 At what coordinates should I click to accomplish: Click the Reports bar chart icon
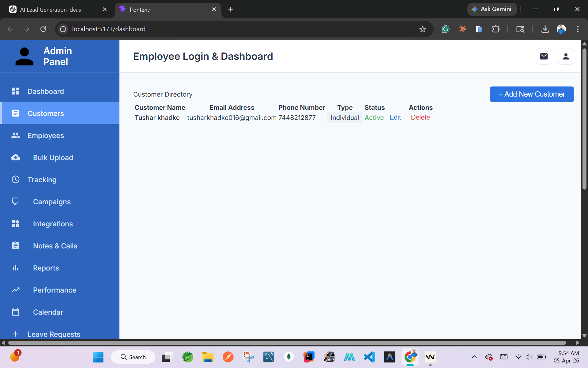click(x=16, y=268)
